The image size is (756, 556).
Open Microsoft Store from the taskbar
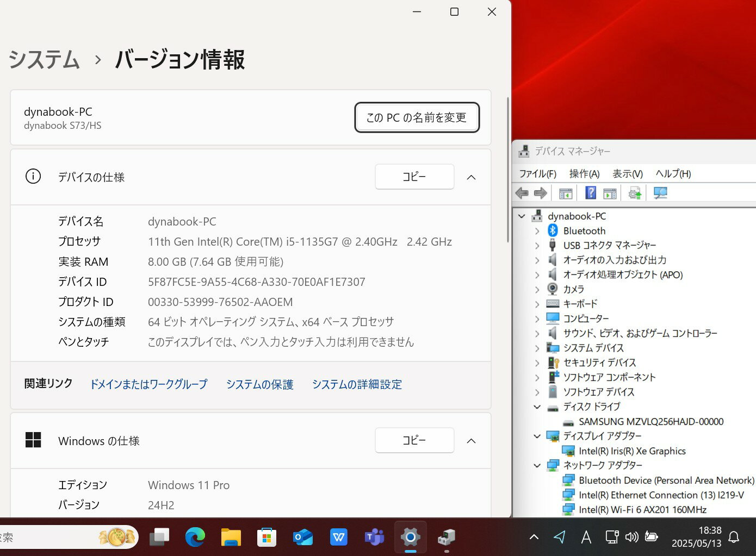267,538
